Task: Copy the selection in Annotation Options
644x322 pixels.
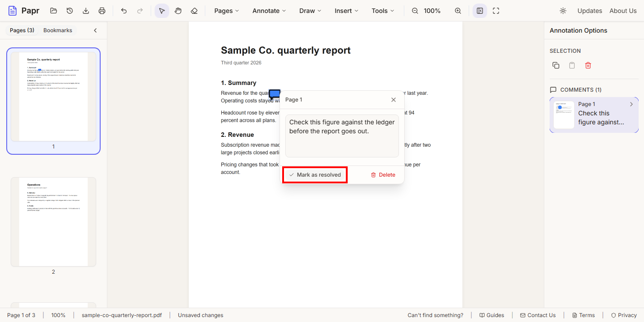Action: click(556, 65)
